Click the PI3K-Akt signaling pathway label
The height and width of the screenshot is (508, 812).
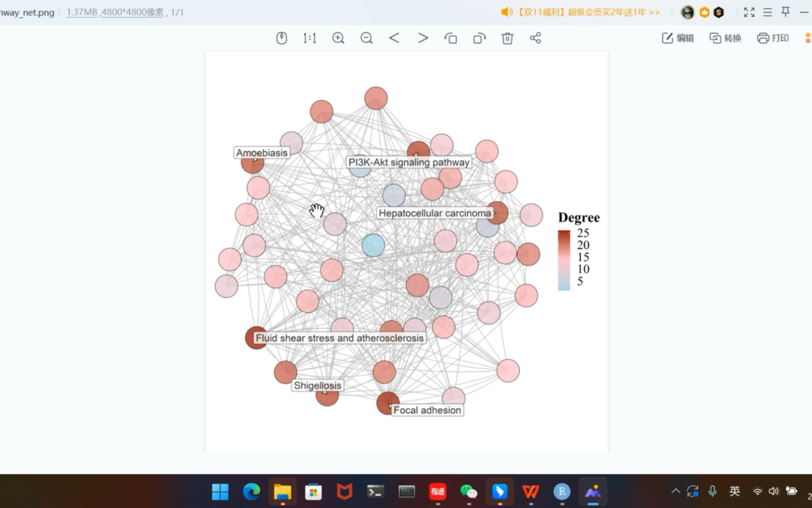tap(409, 162)
